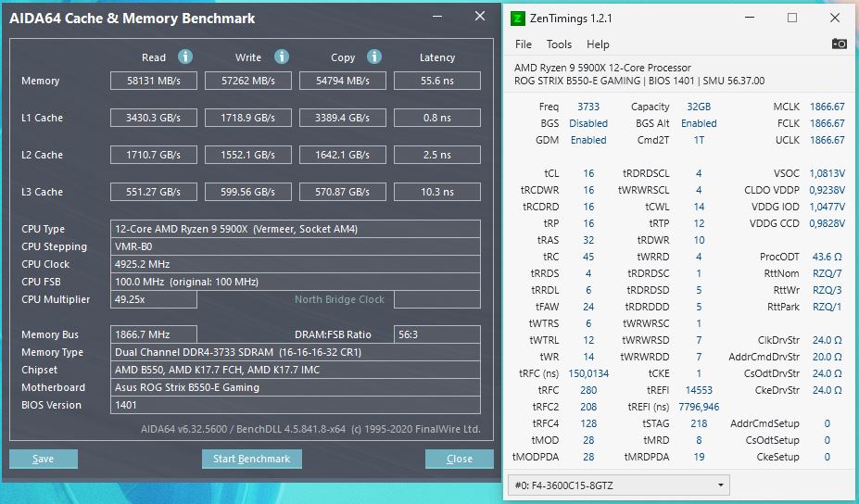
Task: Take screenshot with ZenTimings camera icon
Action: [839, 44]
